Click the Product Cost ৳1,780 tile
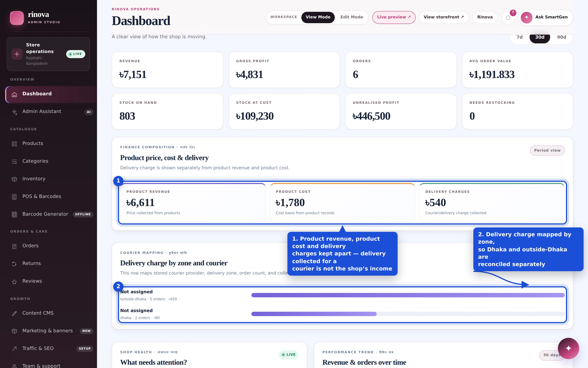This screenshot has width=588, height=368. (x=342, y=203)
